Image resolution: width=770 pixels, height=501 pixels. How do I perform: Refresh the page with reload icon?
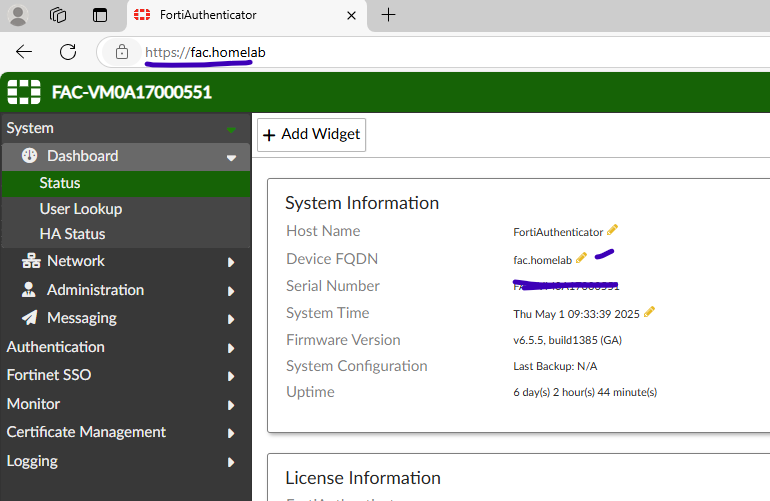pos(68,52)
